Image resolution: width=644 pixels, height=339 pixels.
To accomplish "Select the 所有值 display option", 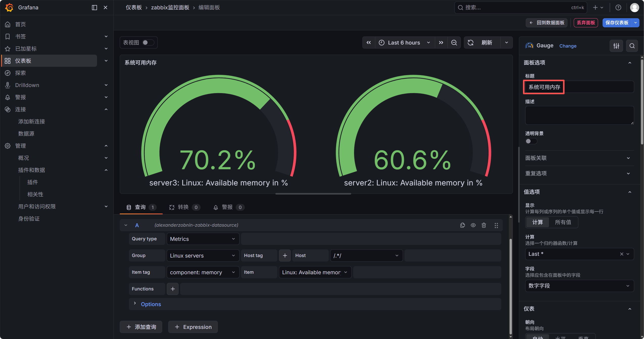I will tap(563, 222).
